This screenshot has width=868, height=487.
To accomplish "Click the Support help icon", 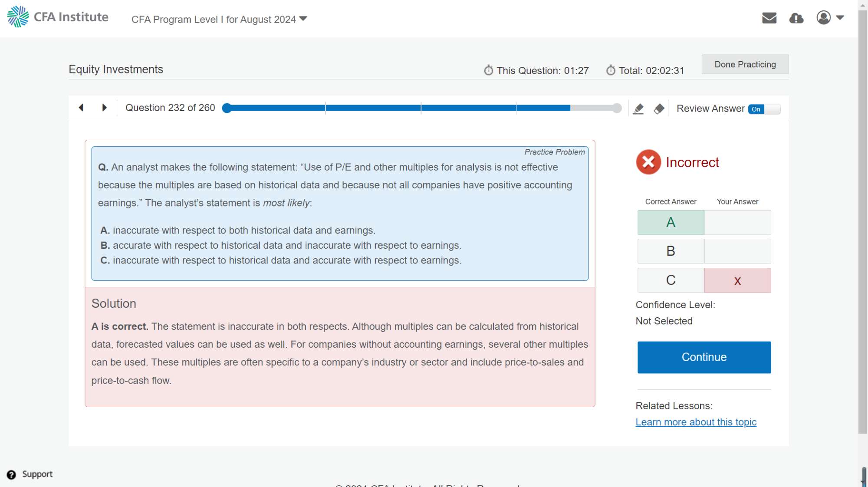I will (x=12, y=474).
